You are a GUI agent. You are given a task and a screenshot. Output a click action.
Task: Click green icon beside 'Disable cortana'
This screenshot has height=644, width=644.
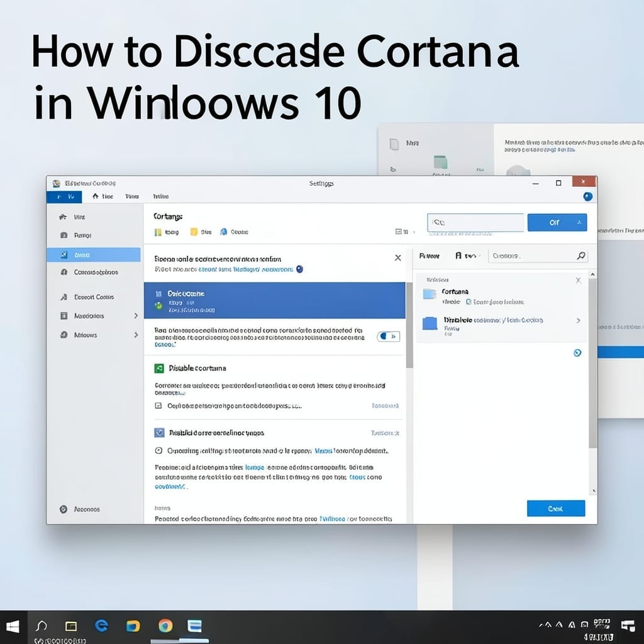click(159, 369)
